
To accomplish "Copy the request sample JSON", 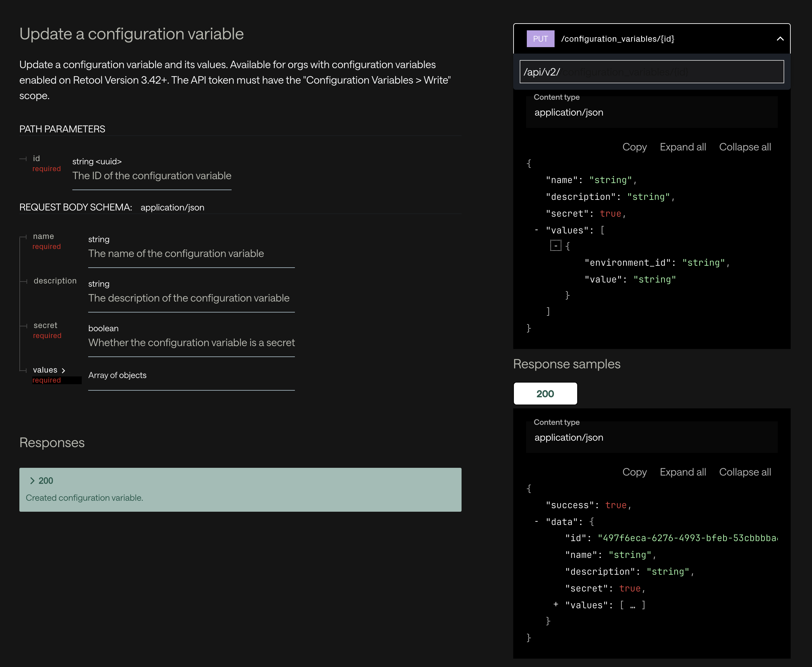I will click(x=634, y=147).
